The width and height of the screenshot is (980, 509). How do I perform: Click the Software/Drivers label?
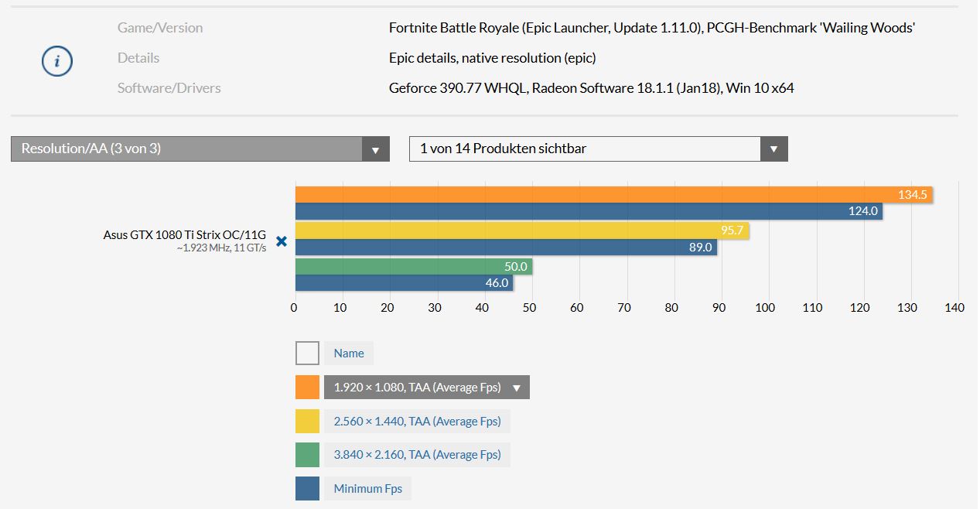[169, 88]
